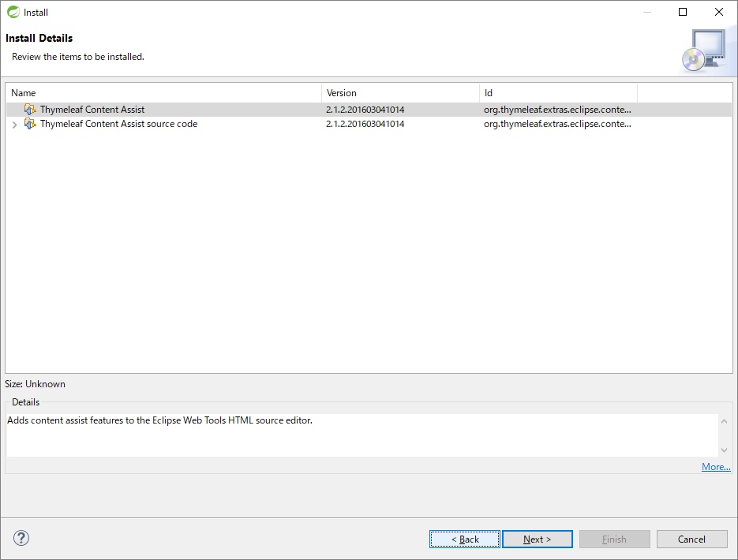Open help via the question mark icon

(x=21, y=538)
